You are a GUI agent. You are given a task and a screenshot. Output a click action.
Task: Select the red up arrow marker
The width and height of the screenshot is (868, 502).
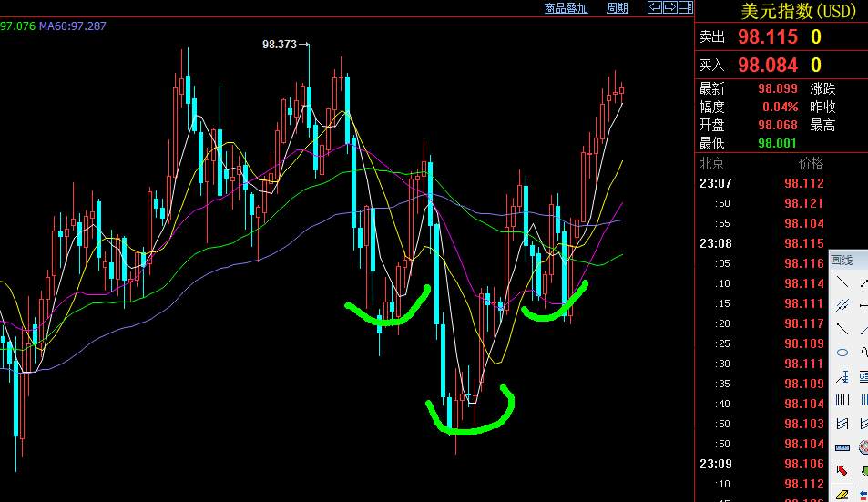842,470
